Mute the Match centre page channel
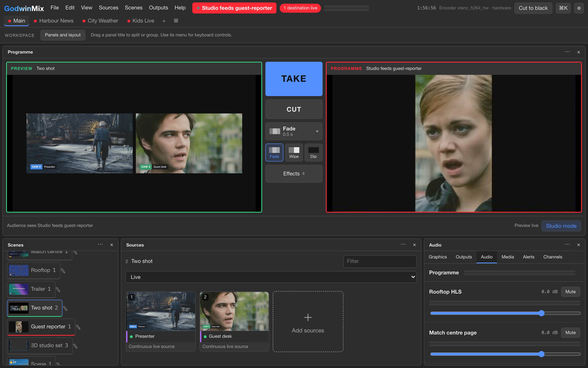Image resolution: width=588 pixels, height=368 pixels. 570,332
